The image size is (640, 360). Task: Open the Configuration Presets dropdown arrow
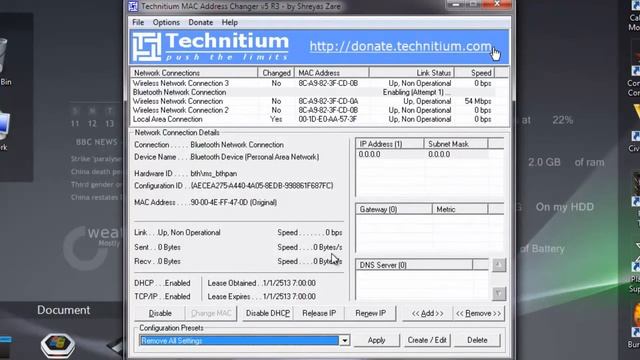[x=344, y=340]
